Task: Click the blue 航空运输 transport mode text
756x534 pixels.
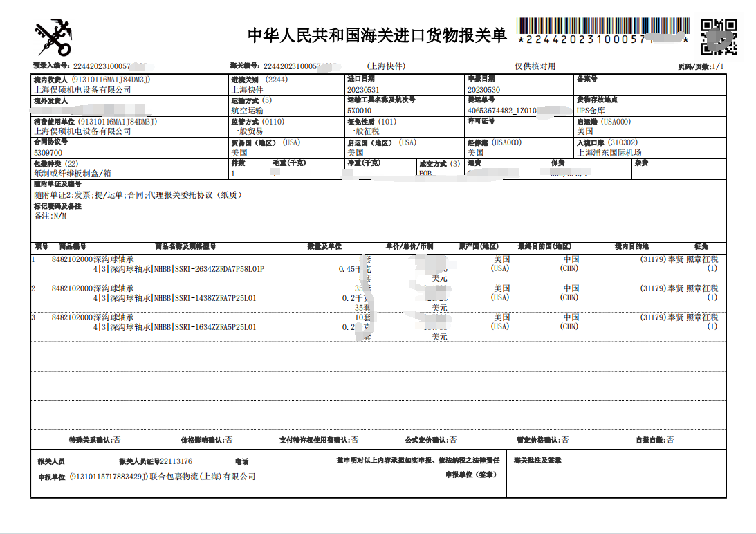Action: [247, 111]
